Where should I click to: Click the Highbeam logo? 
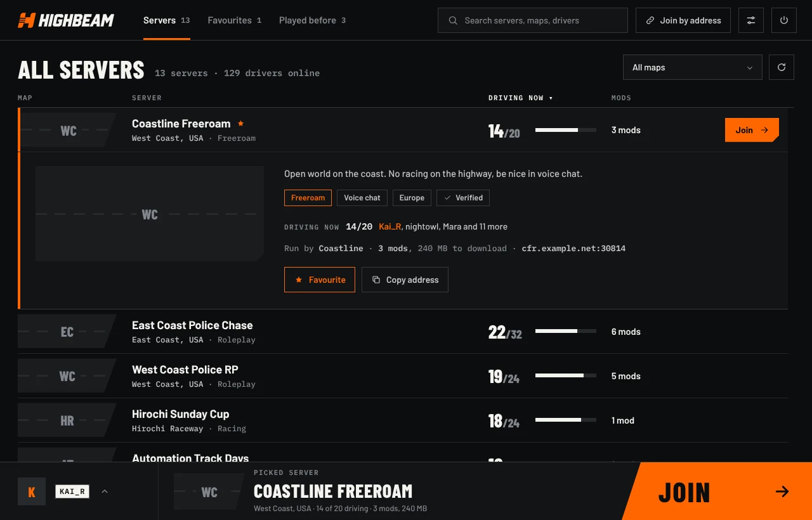click(x=66, y=20)
